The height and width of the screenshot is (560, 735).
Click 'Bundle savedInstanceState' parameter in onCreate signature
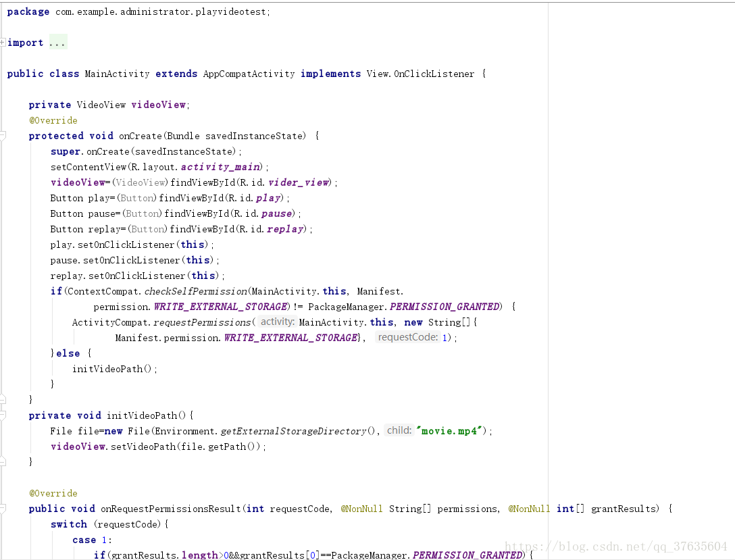pyautogui.click(x=236, y=136)
